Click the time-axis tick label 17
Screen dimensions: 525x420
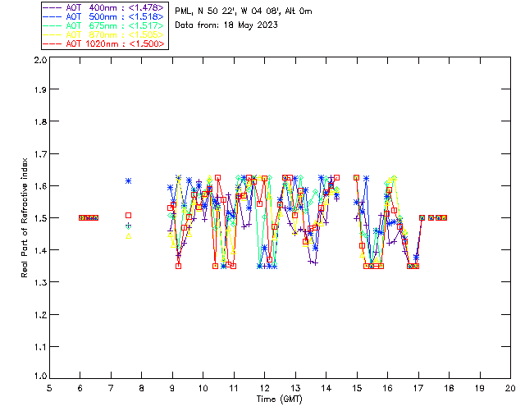click(418, 388)
